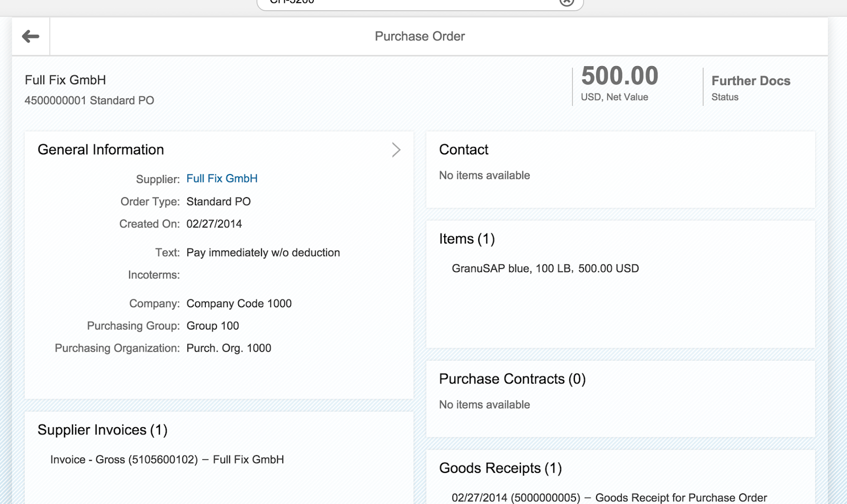Viewport: 847px width, 504px height.
Task: Click the Purchase Order page title
Action: 420,36
